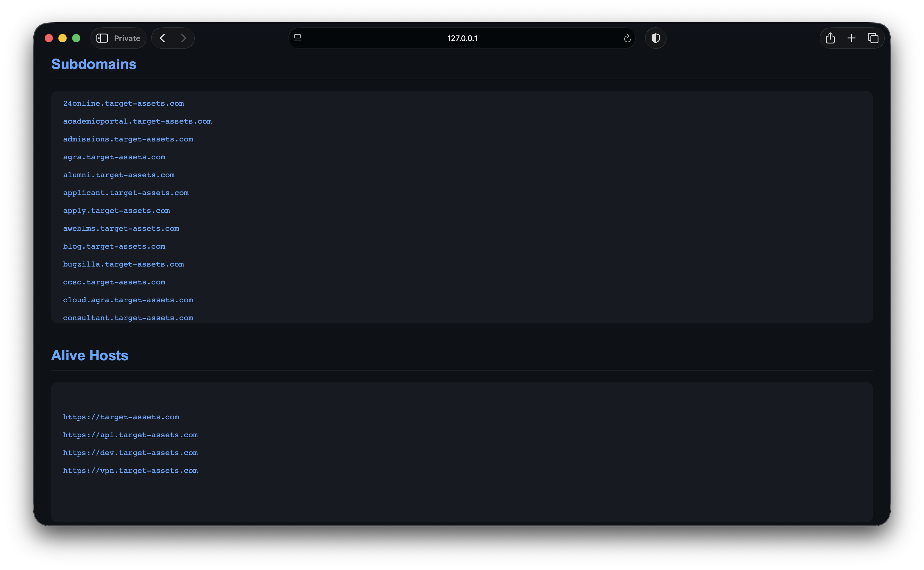Click the cloud.agra.target-assets.com entry
Screen dimensions: 924x570
(128, 300)
